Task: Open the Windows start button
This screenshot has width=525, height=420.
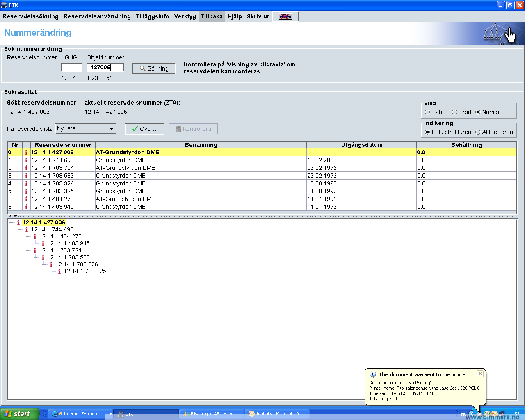Action: (20, 414)
